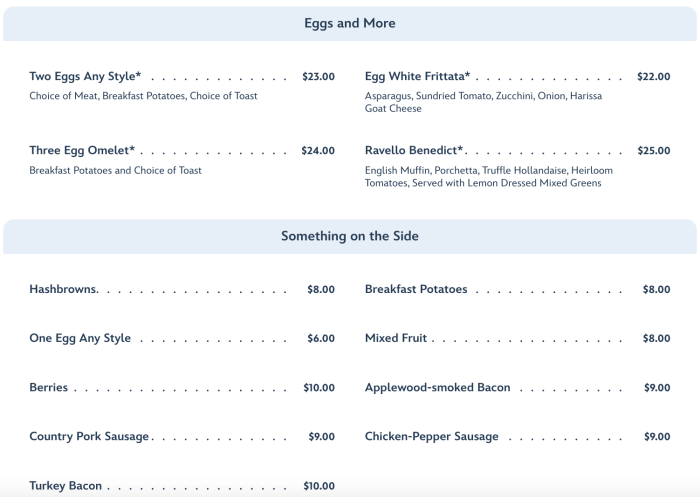The width and height of the screenshot is (700, 497).
Task: Select the One Egg Any Style side
Action: (x=80, y=339)
